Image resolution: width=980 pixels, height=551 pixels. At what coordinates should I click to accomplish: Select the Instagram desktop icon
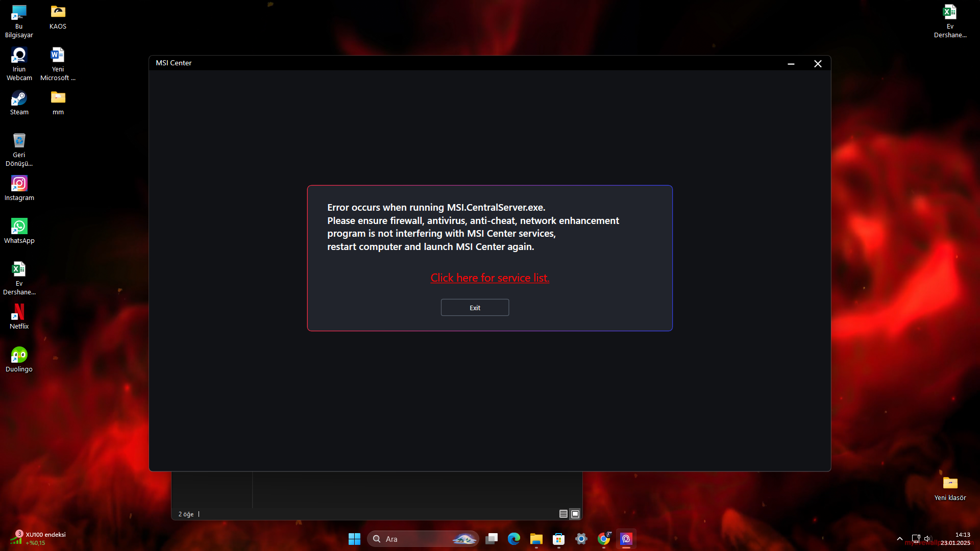[19, 189]
